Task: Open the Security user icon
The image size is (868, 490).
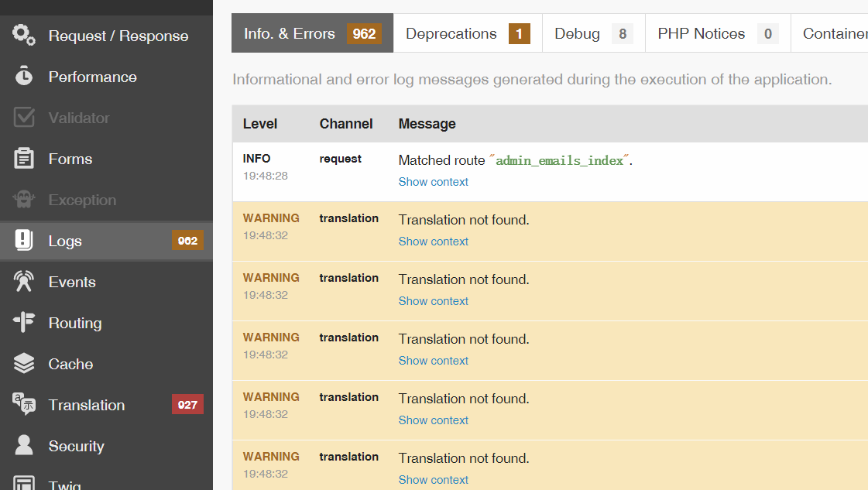Action: [x=24, y=445]
